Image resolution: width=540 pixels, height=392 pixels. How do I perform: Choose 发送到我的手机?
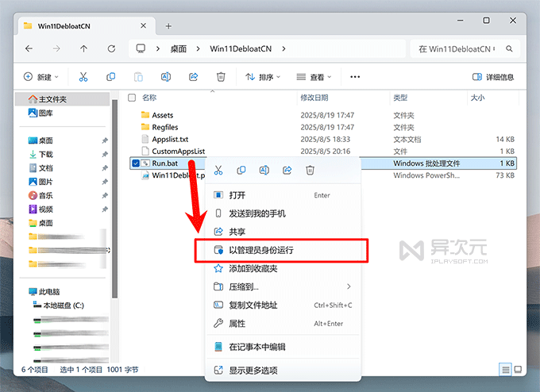point(283,213)
